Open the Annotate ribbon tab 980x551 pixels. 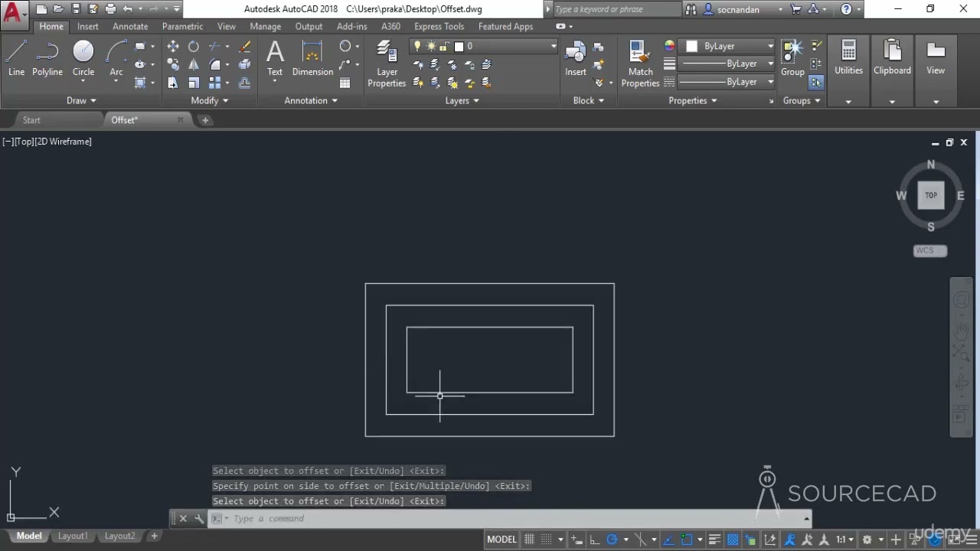click(x=130, y=26)
